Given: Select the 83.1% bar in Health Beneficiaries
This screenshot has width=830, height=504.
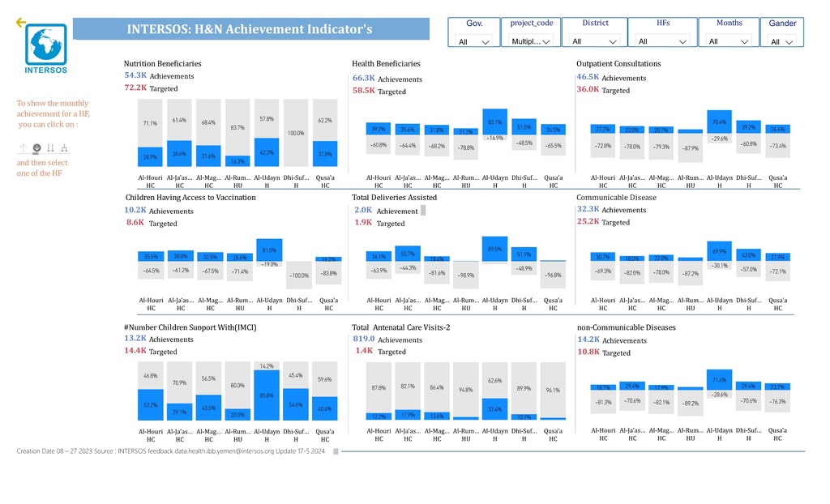Looking at the screenshot, I should point(495,122).
